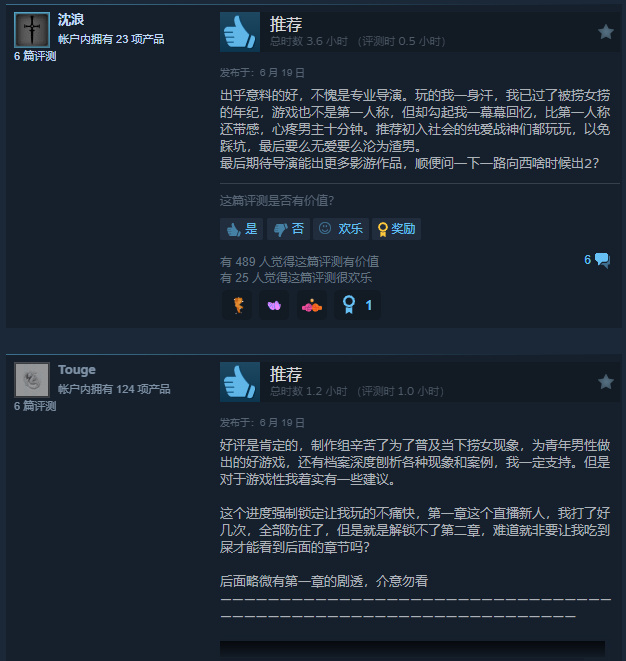Open Touge's profile avatar
The image size is (626, 661).
click(32, 379)
